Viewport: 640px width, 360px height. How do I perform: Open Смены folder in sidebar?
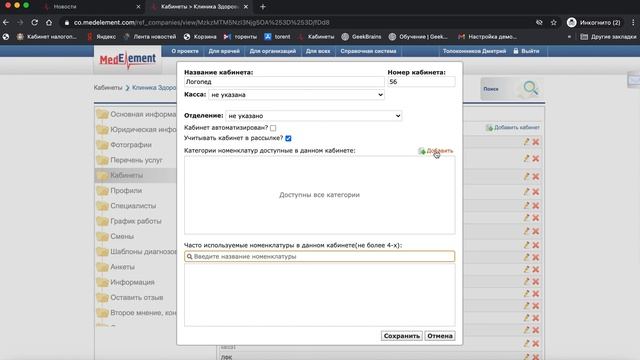coord(116,236)
